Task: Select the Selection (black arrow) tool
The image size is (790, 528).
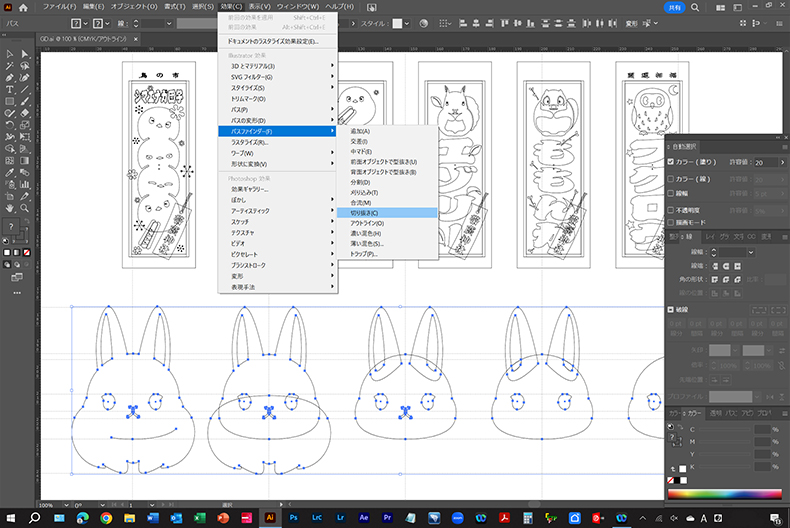Action: 10,54
